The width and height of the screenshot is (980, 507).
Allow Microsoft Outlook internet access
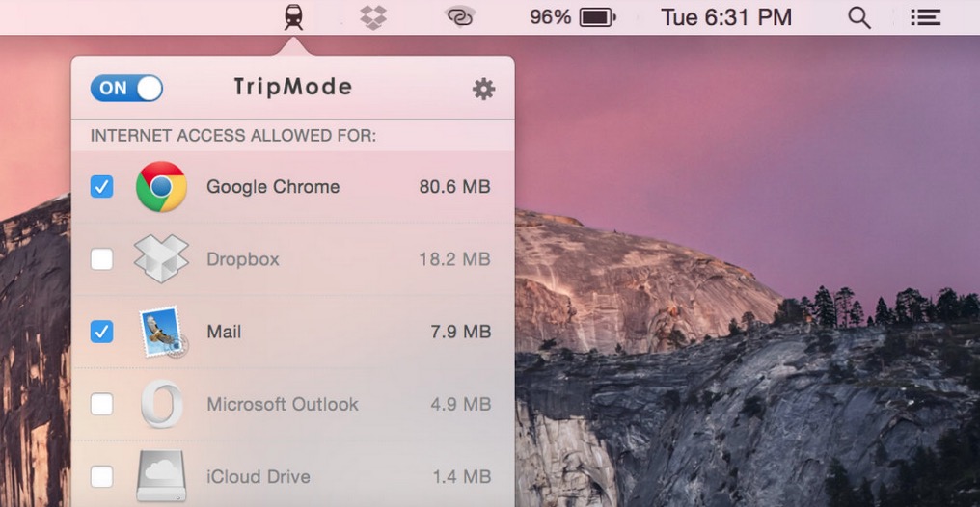pyautogui.click(x=102, y=404)
